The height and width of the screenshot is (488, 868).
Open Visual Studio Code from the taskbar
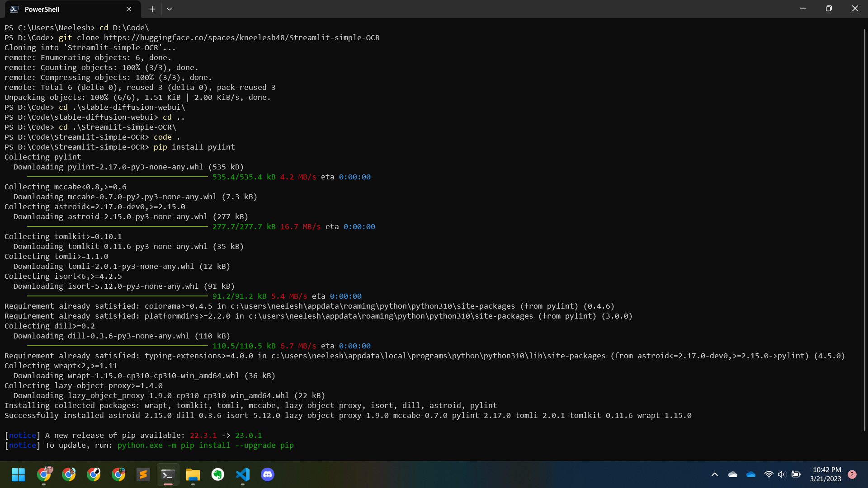click(243, 474)
